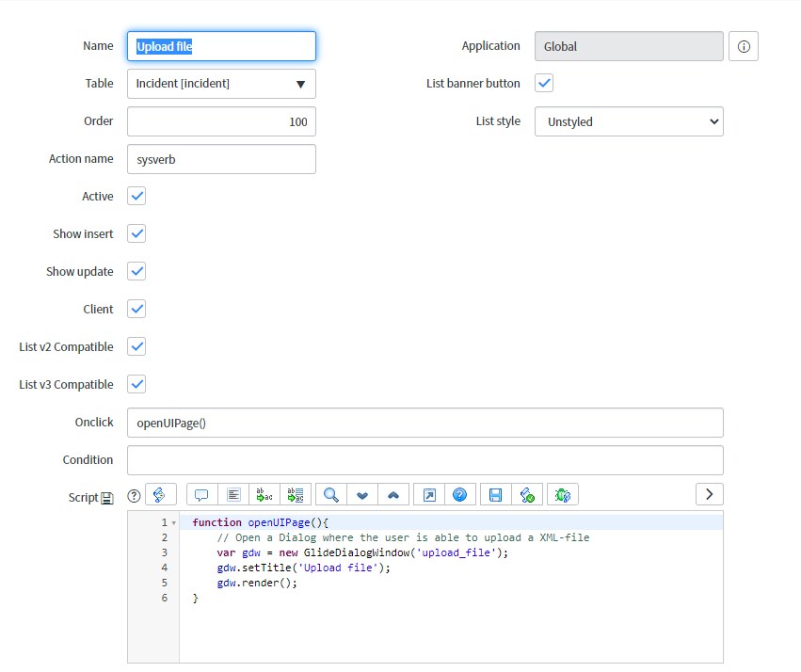Screen dimensions: 801x672
Task: Click the script editor help icon
Action: tap(459, 494)
